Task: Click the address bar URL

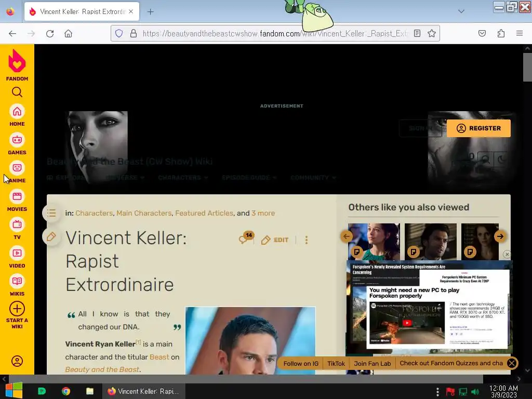Action: (x=275, y=33)
